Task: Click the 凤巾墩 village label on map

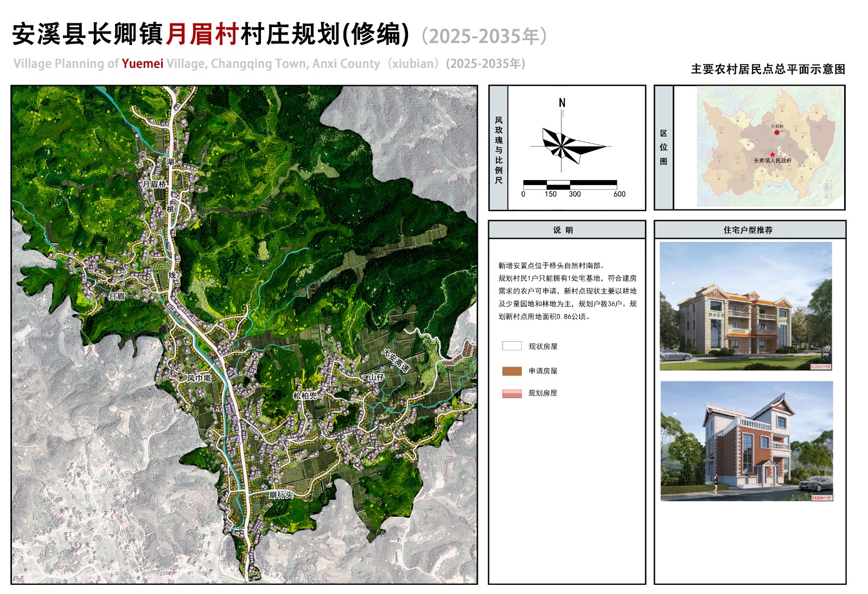Action: pos(199,378)
